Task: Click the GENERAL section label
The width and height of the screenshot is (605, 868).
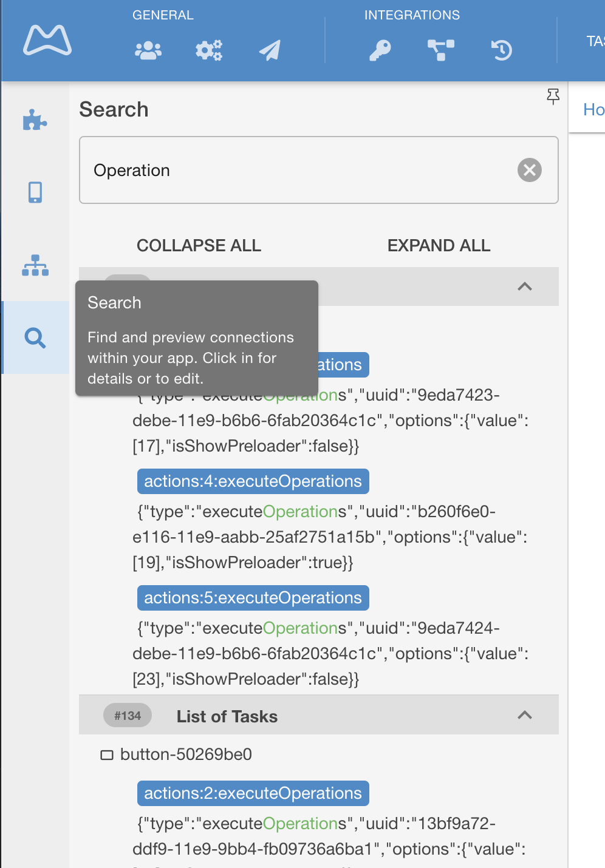Action: (x=163, y=15)
